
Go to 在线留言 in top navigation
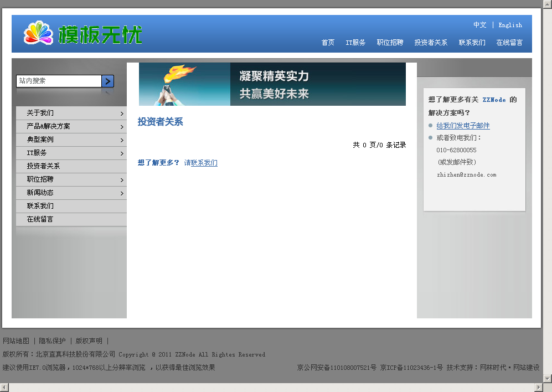pyautogui.click(x=509, y=43)
